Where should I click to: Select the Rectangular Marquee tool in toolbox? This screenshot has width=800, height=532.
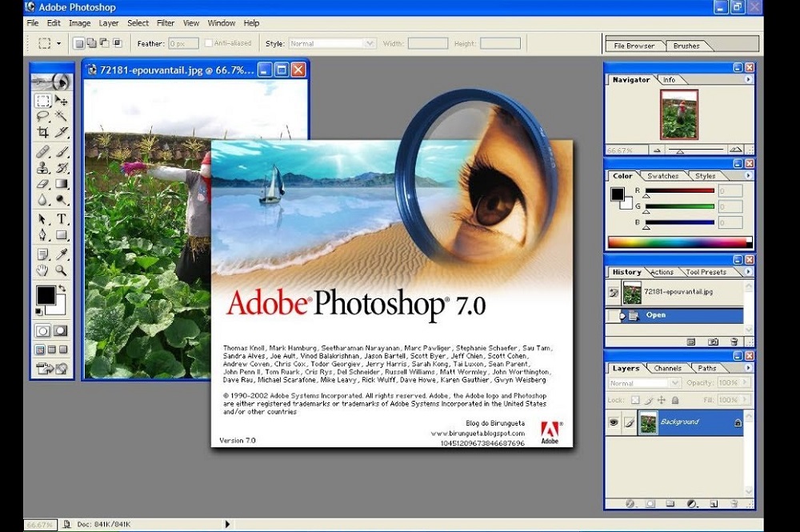click(x=43, y=101)
